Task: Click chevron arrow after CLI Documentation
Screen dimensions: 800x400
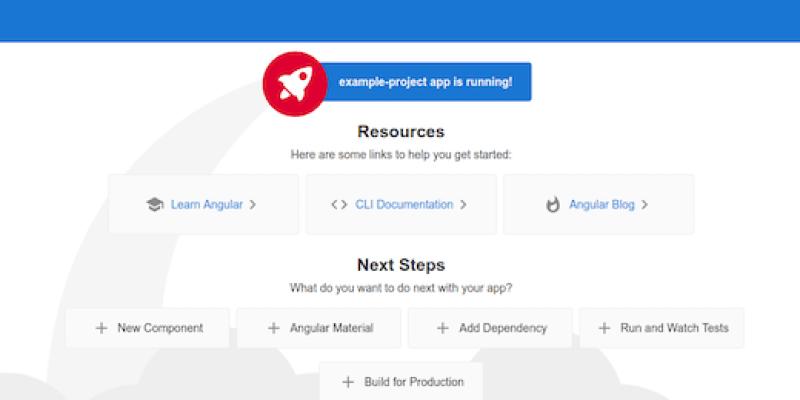Action: point(464,204)
